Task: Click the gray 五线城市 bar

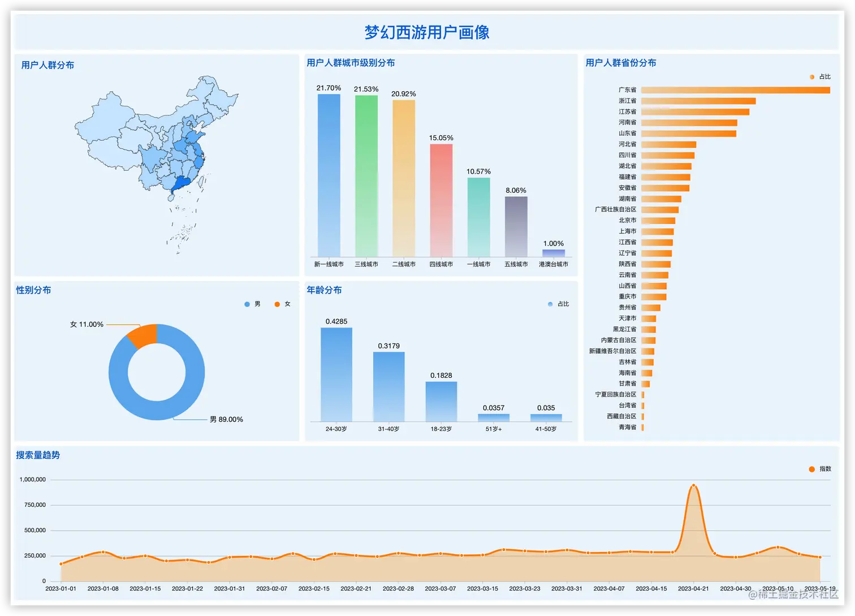Action: click(x=516, y=226)
